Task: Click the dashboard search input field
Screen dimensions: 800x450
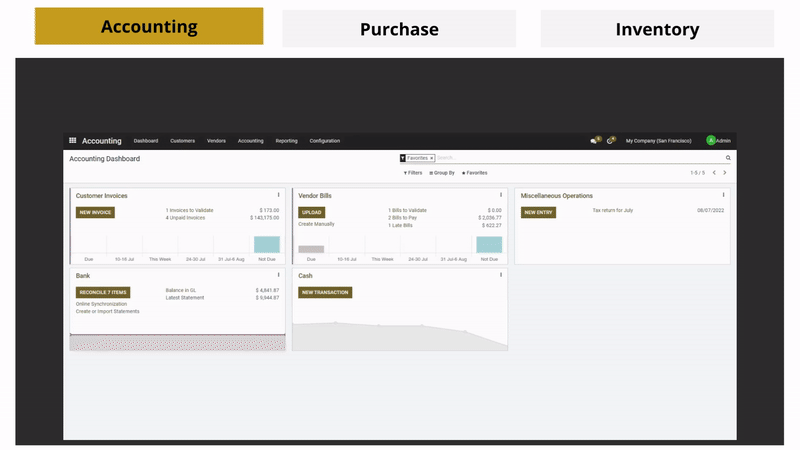Action: 580,158
